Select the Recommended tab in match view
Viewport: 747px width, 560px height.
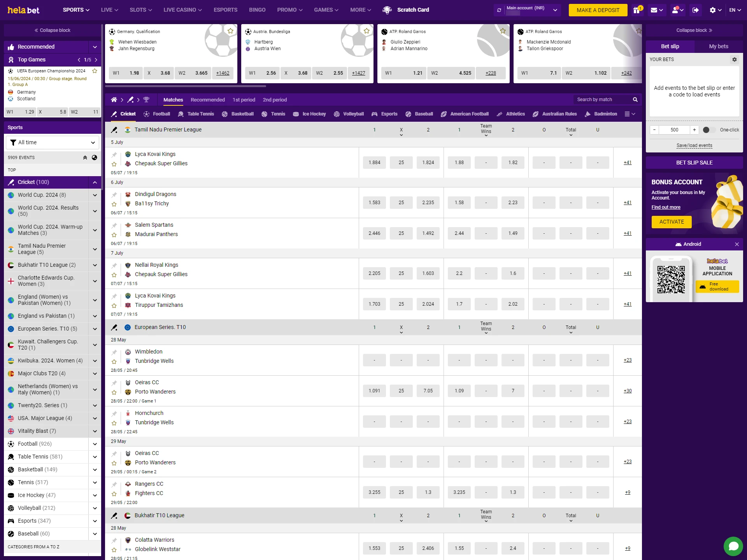(x=208, y=100)
